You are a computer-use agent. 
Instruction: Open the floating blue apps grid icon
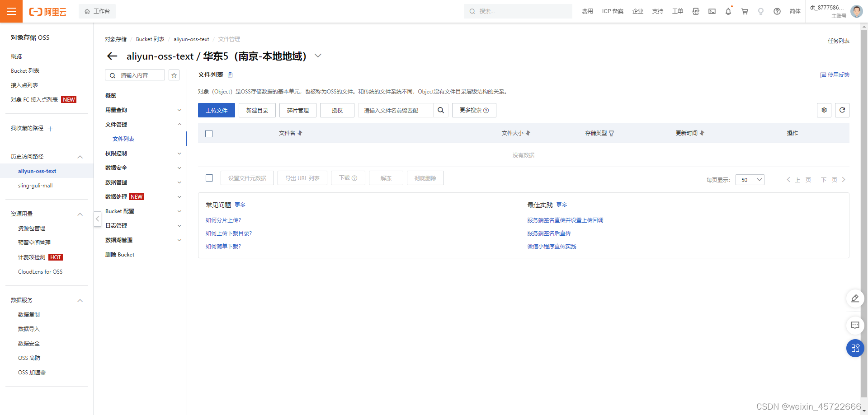tap(855, 348)
